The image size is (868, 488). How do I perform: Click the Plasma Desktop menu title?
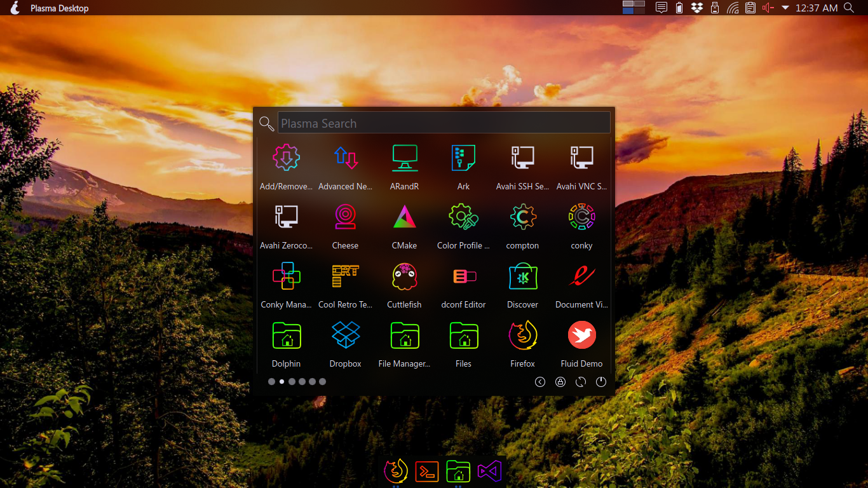(x=60, y=8)
